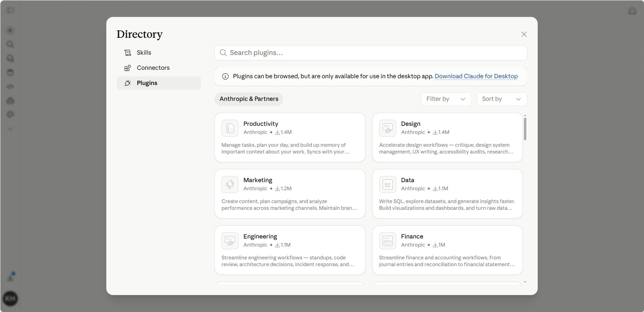
Task: Close the Directory dialog
Action: coord(524,34)
